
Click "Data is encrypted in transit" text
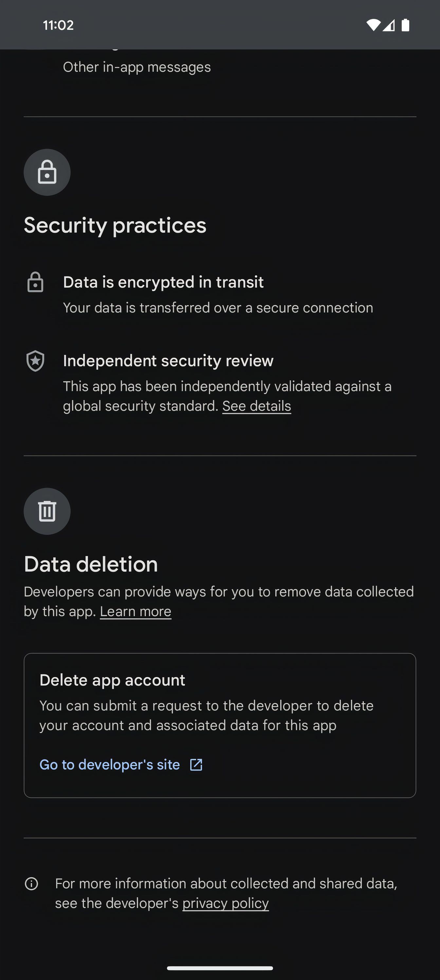163,282
